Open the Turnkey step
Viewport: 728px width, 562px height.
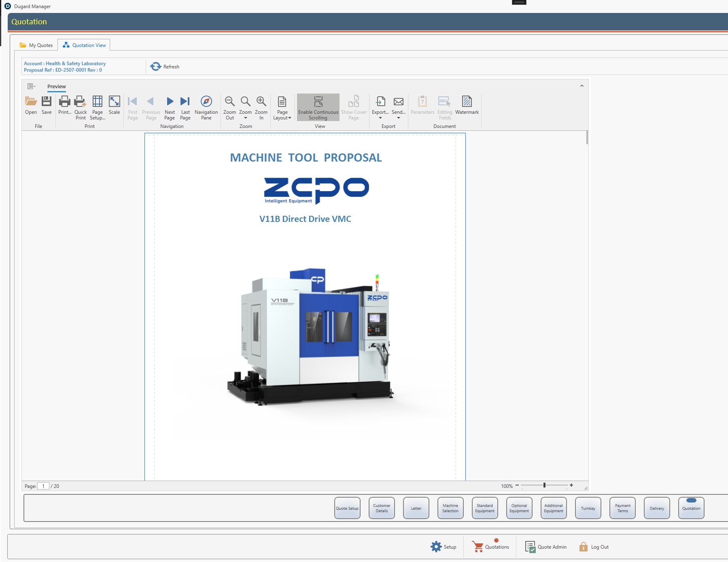tap(588, 508)
